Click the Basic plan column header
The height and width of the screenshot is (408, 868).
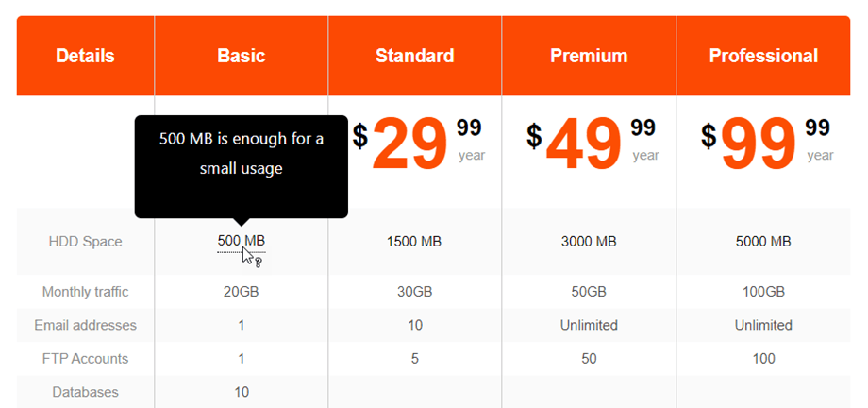241,56
